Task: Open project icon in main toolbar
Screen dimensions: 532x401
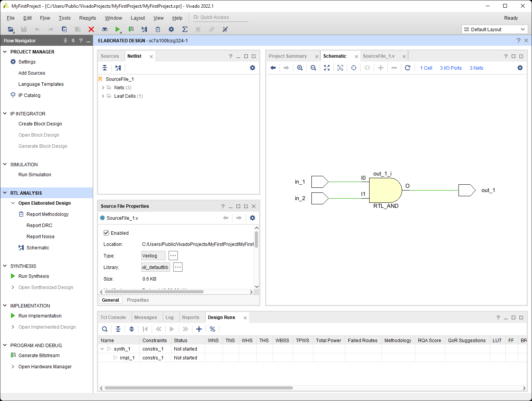Action: point(11,29)
